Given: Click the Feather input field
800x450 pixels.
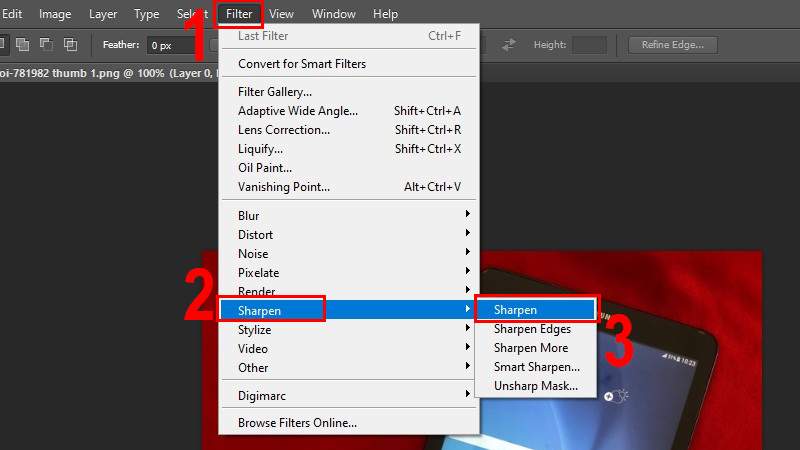Looking at the screenshot, I should click(x=173, y=45).
